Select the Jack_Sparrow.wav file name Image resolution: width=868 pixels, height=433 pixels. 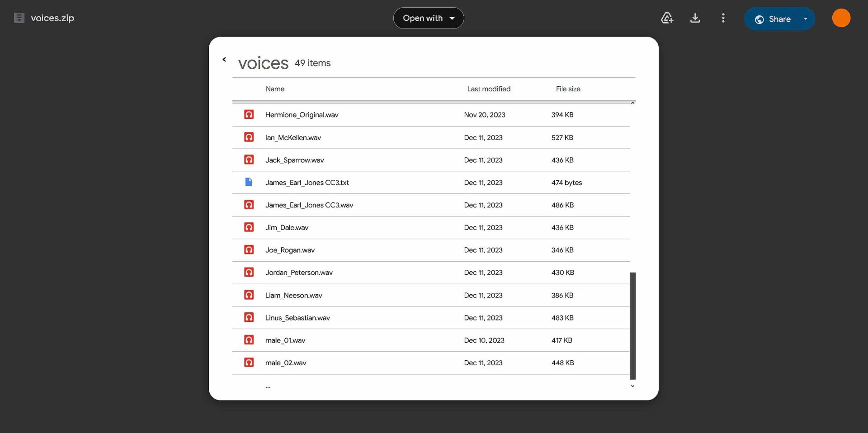(294, 160)
